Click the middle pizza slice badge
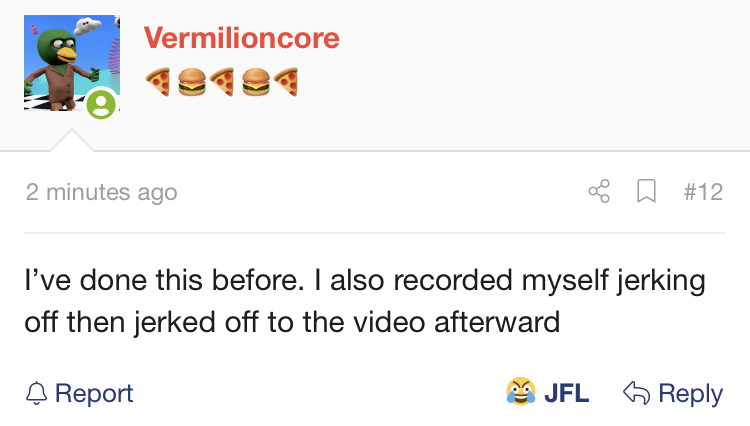This screenshot has height=426, width=750. coord(222,82)
